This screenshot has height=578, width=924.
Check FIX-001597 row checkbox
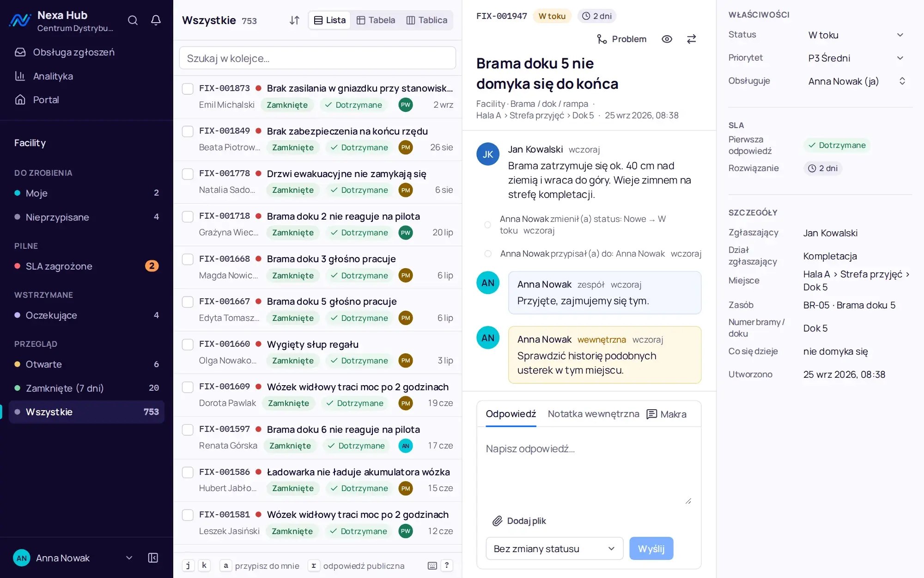coord(188,430)
